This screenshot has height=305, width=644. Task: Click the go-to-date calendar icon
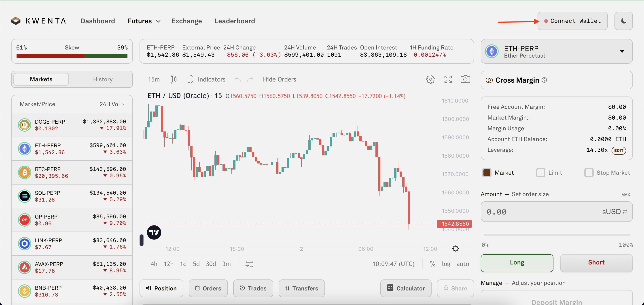pyautogui.click(x=249, y=264)
